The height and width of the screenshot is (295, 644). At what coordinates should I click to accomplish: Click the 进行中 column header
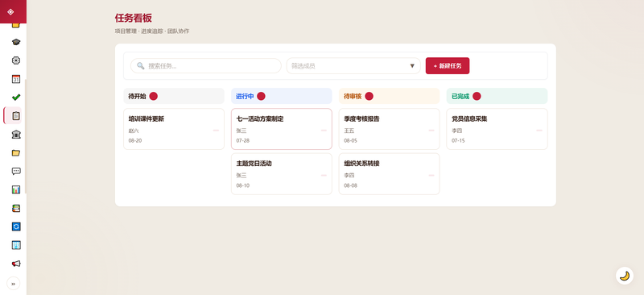coord(281,96)
